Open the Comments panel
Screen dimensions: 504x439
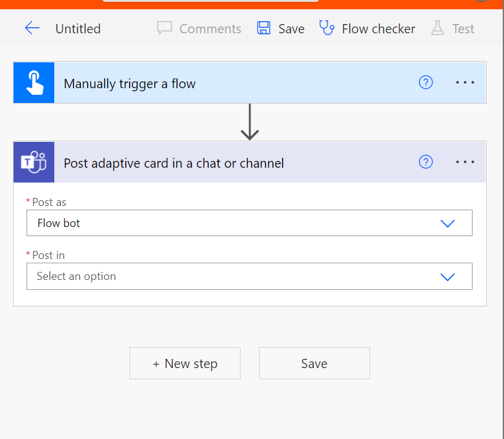(x=199, y=28)
